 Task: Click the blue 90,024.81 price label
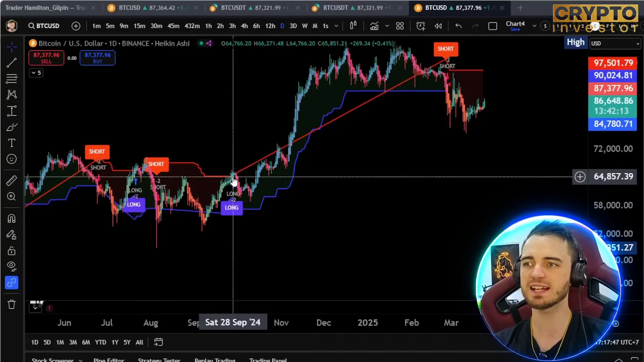pos(613,75)
